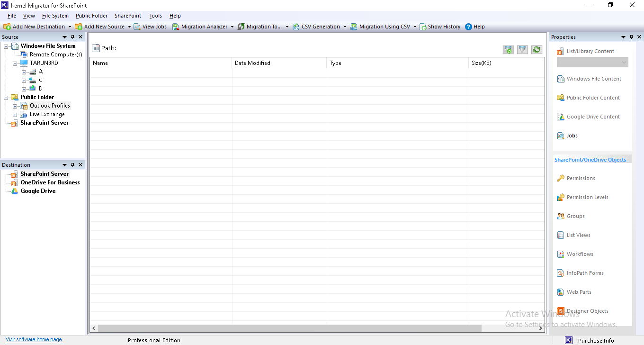Viewport: 644px width, 345px height.
Task: Select SharePoint Server in Source panel
Action: tap(45, 123)
